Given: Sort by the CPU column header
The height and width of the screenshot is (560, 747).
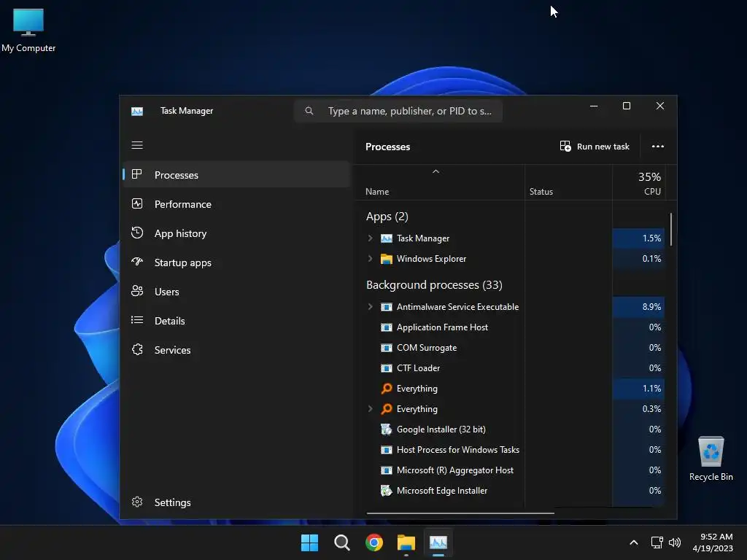Looking at the screenshot, I should tap(638, 183).
